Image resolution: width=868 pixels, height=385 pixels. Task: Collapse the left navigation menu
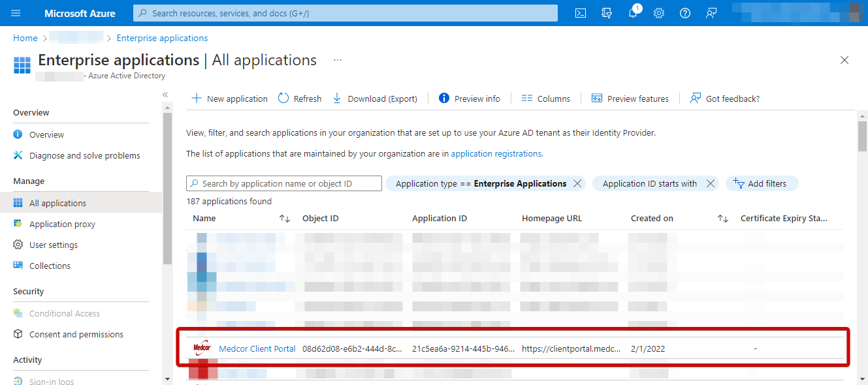pyautogui.click(x=165, y=95)
